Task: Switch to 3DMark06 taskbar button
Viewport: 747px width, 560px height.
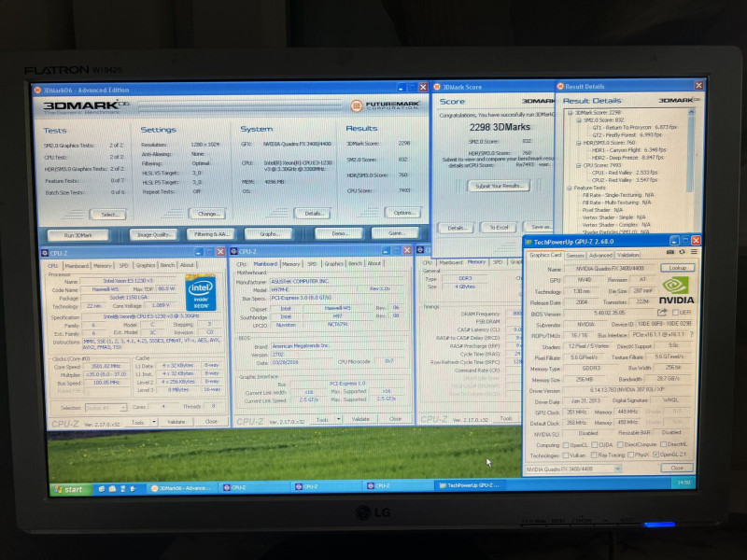Action: (x=180, y=488)
